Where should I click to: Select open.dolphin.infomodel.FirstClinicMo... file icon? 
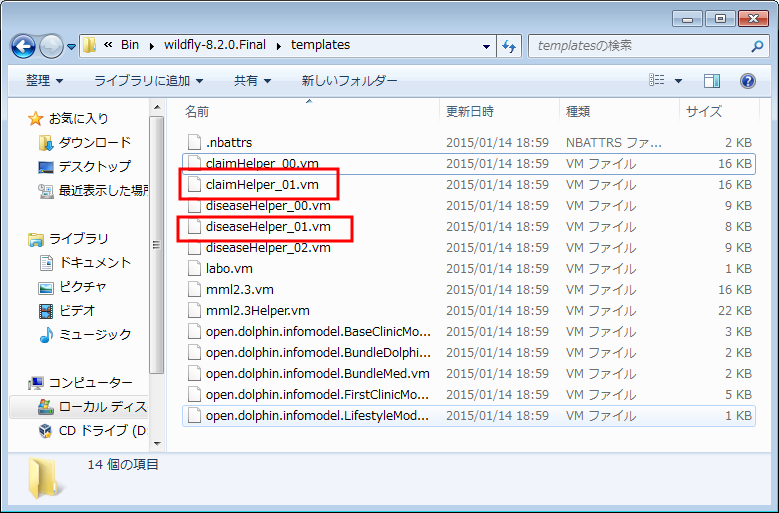[194, 394]
